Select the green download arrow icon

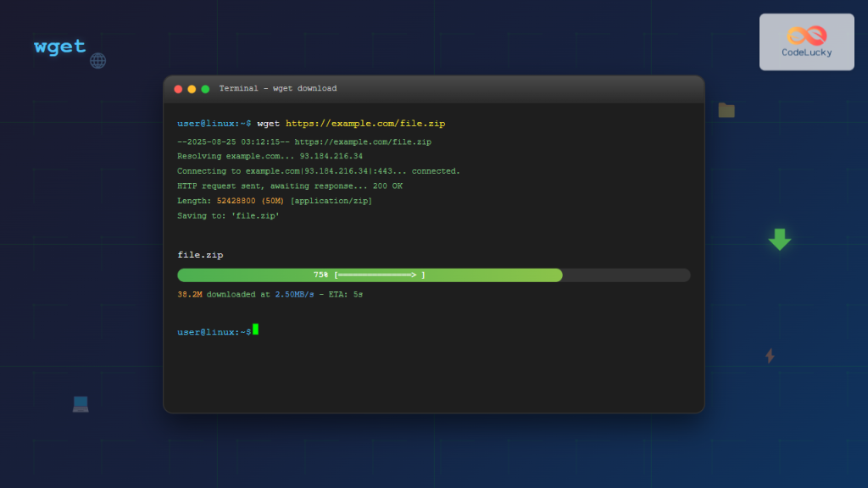pos(779,240)
